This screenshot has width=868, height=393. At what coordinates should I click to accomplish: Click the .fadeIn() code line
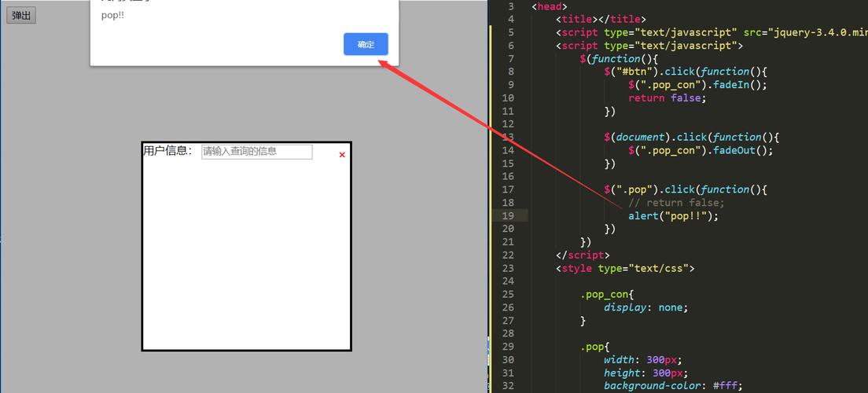click(x=697, y=85)
